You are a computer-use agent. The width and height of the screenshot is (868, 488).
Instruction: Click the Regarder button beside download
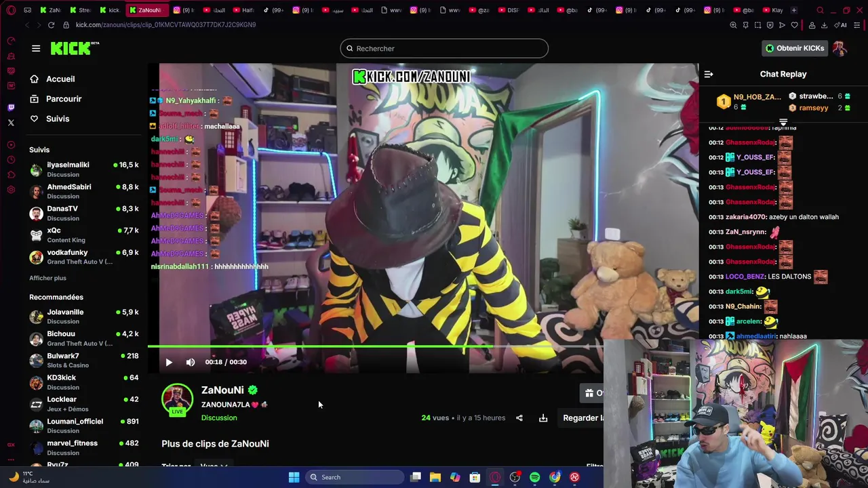(582, 418)
